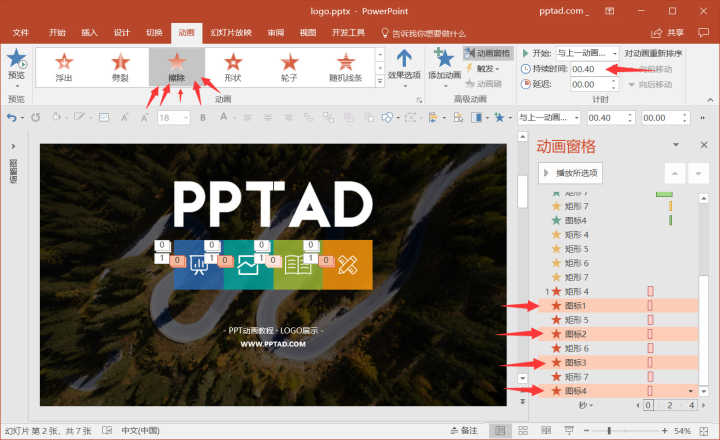Select the red-star 图标1 animation row
720x440 pixels.
point(618,305)
